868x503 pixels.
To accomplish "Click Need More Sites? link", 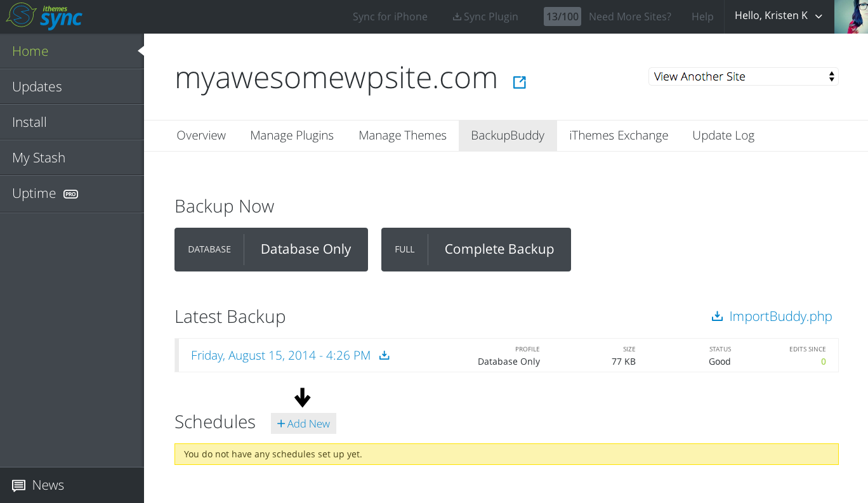I will tap(630, 16).
